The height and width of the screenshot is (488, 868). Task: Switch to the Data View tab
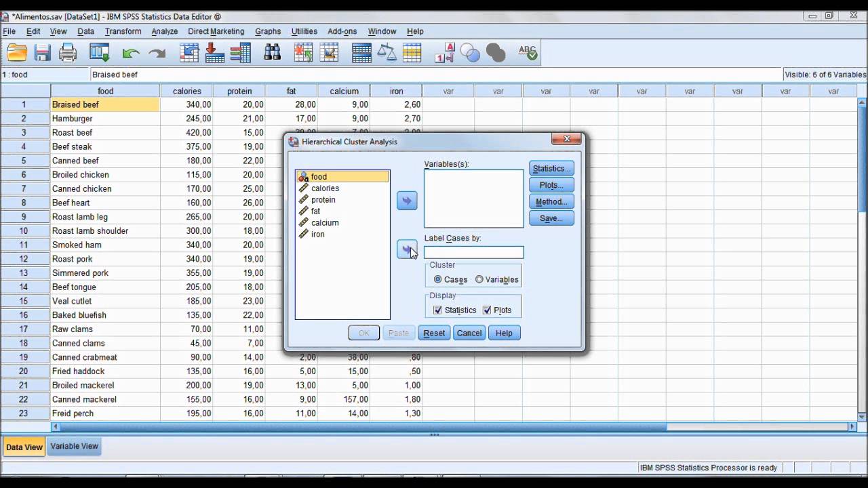(24, 447)
